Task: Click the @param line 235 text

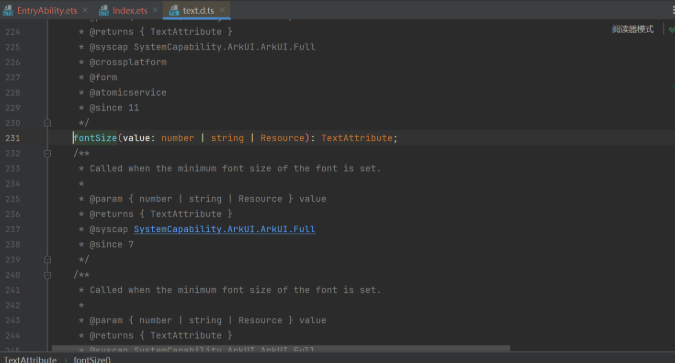Action: coord(207,199)
